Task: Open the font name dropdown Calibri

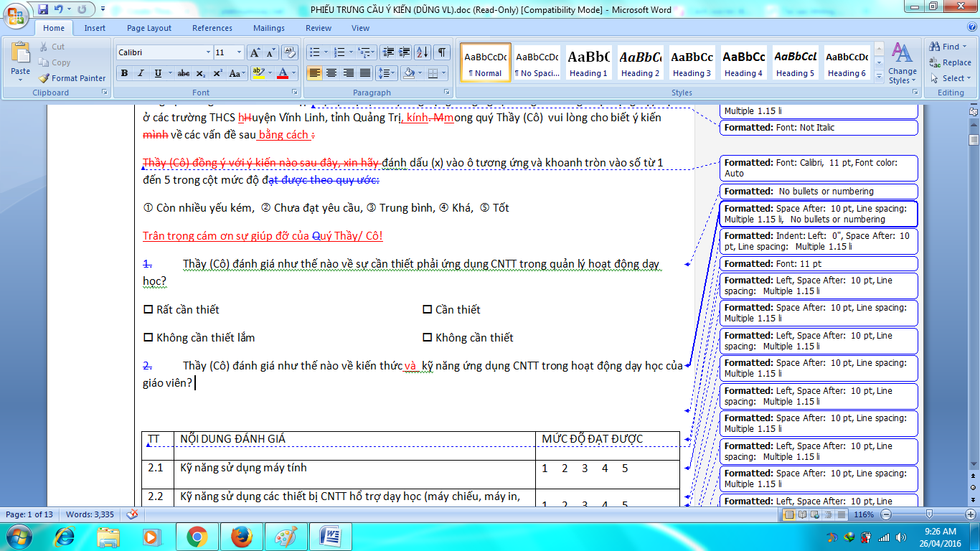Action: [x=208, y=52]
